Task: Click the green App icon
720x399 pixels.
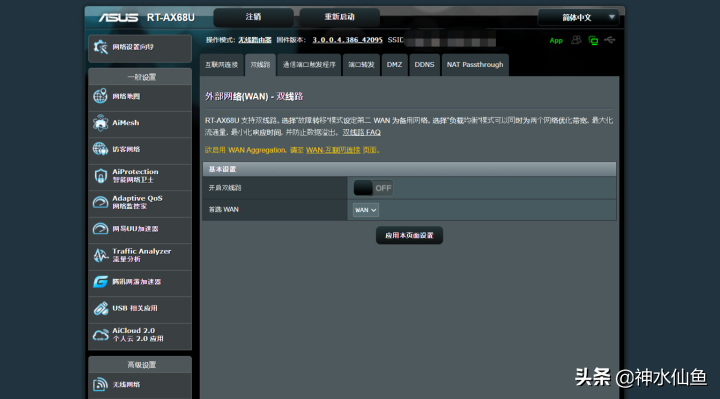Action: pos(556,40)
